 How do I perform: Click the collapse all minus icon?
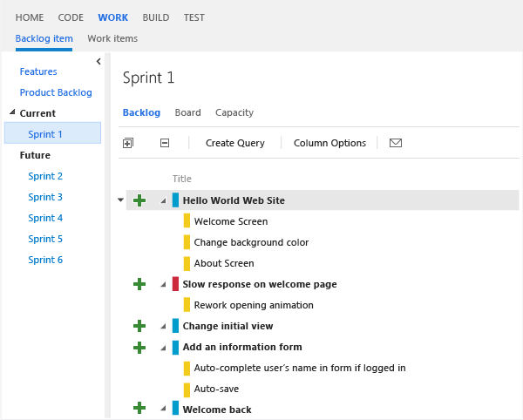coord(165,143)
